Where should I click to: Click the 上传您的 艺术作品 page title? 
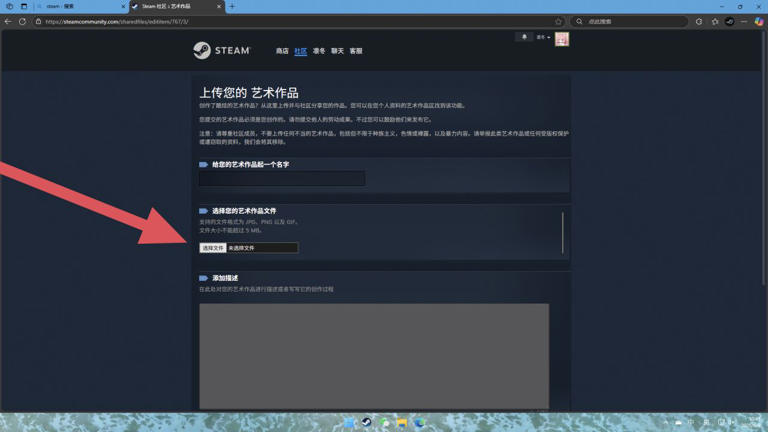point(249,93)
